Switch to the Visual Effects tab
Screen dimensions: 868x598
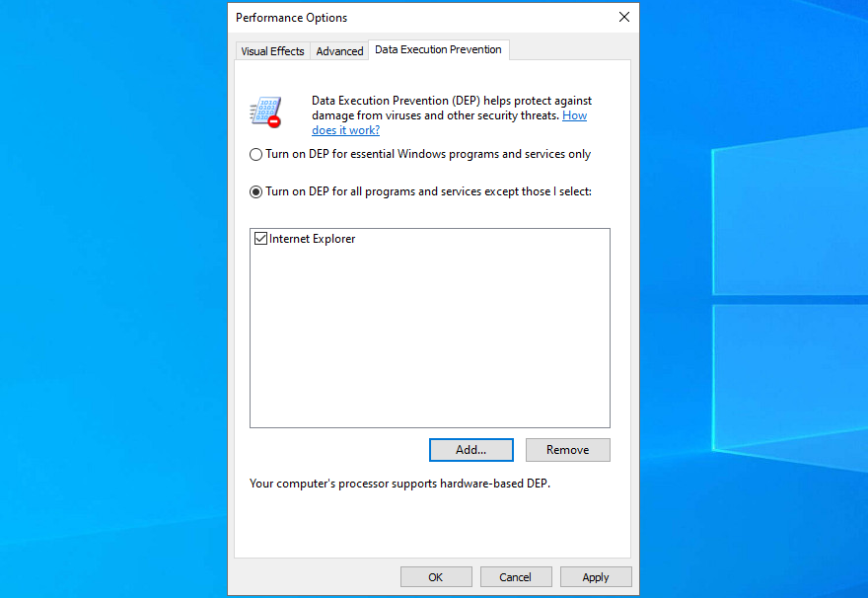pos(272,50)
